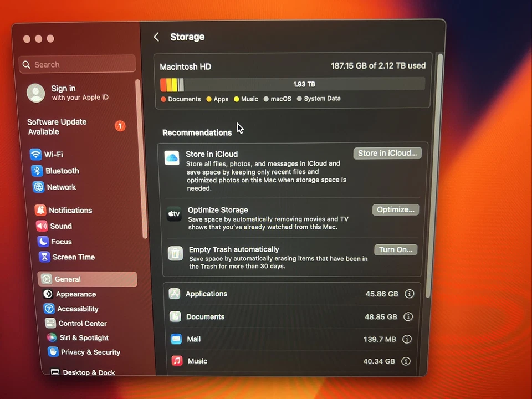Show info for Music storage
Viewport: 532px width, 399px height.
tap(406, 361)
